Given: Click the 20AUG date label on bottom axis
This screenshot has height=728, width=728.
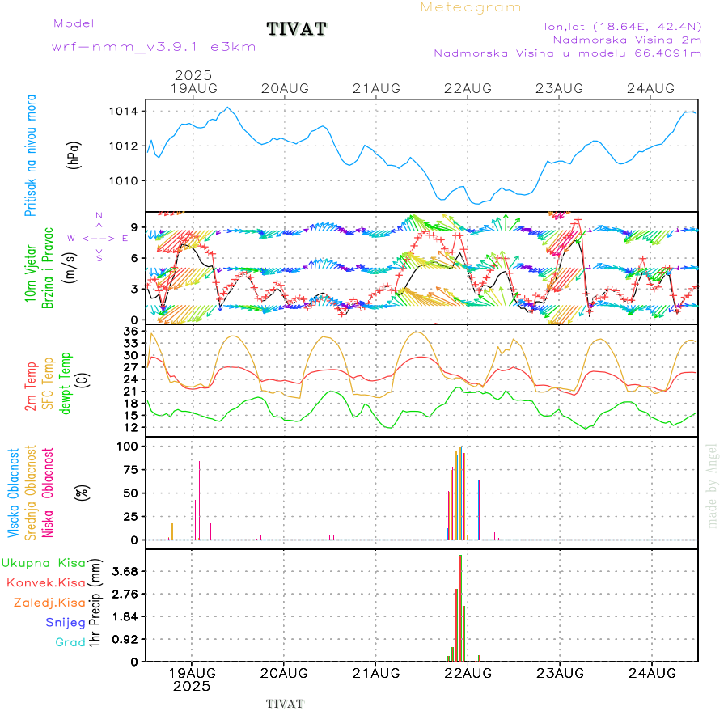Looking at the screenshot, I should click(x=285, y=673).
